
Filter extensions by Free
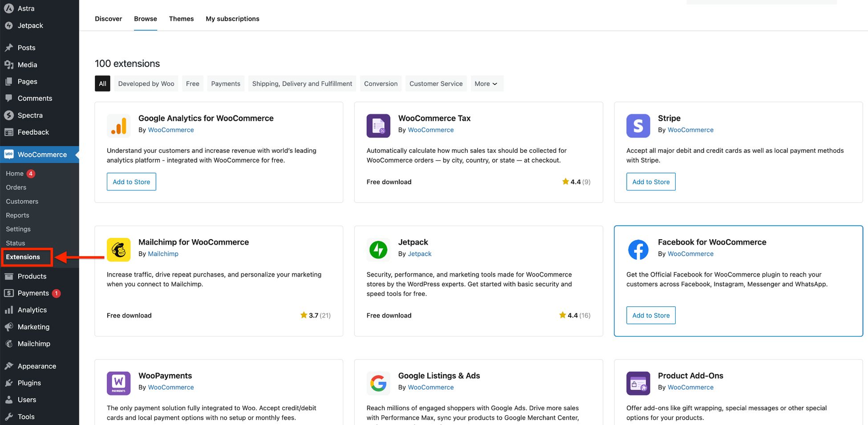click(x=193, y=84)
